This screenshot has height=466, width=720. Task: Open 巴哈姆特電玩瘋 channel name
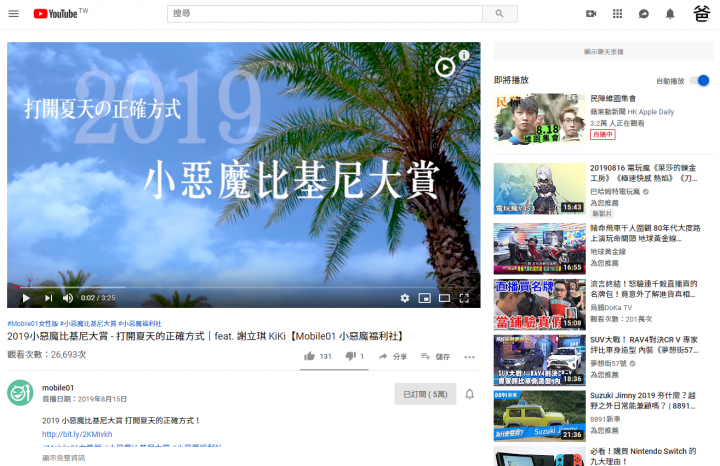coord(615,191)
